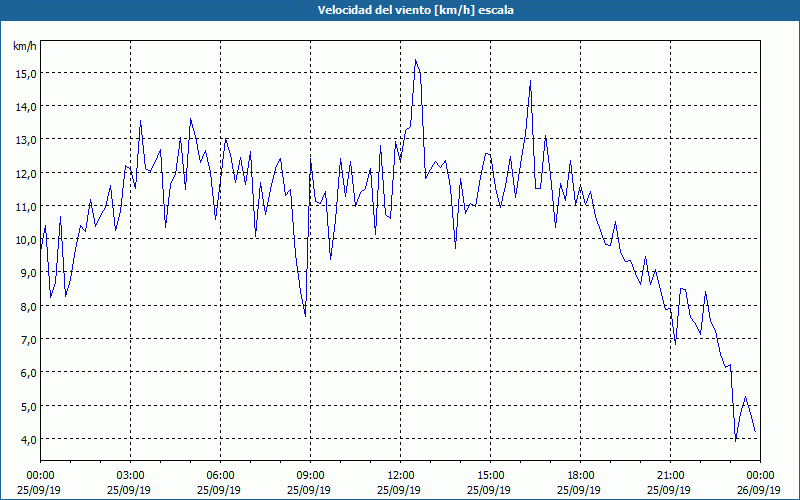Select the '8,0' y-axis label
The height and width of the screenshot is (500, 800).
coord(29,307)
